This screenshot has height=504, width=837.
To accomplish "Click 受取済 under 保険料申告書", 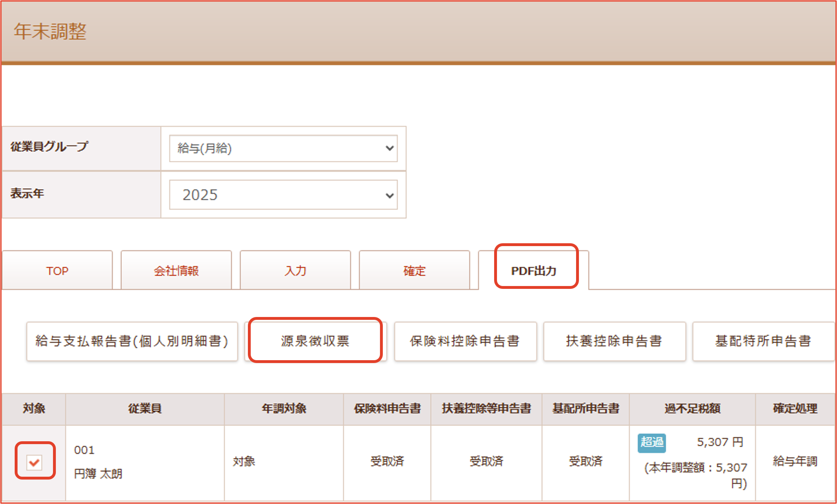I will point(387,461).
